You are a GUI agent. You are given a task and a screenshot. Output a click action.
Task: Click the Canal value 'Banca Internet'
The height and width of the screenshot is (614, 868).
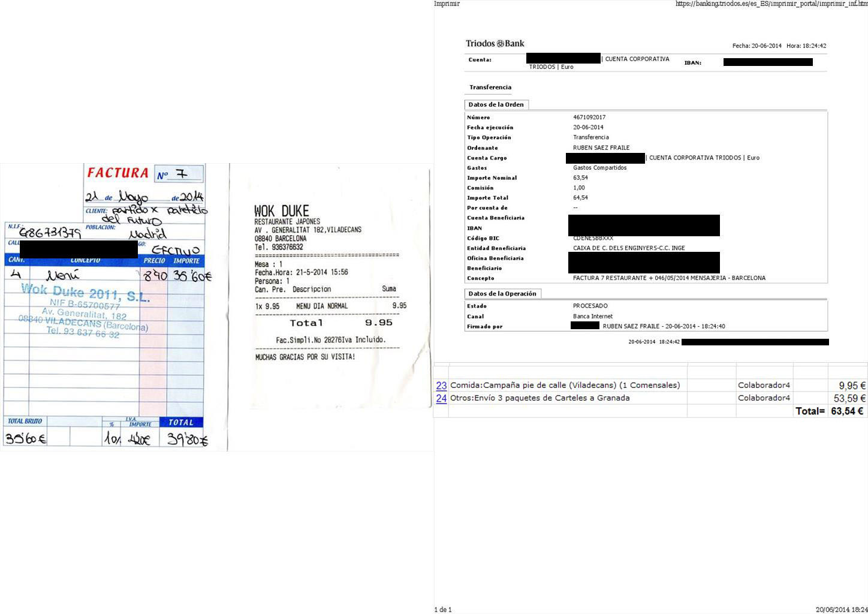pyautogui.click(x=593, y=317)
